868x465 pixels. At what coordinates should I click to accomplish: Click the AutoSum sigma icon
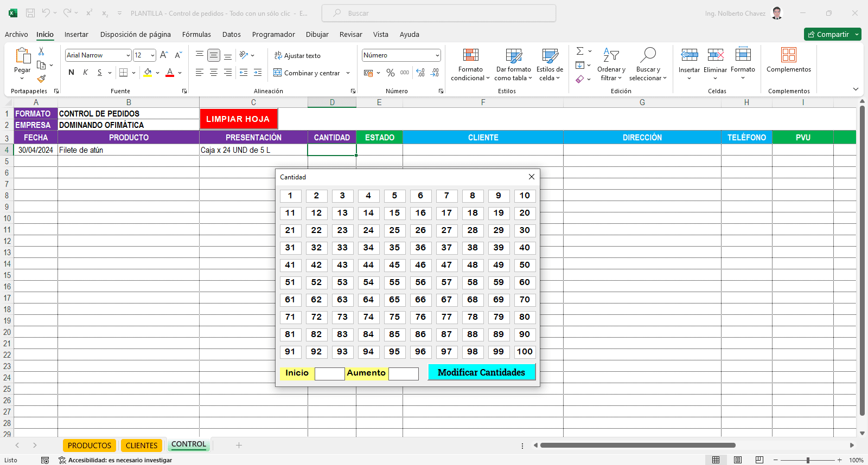[x=580, y=51]
